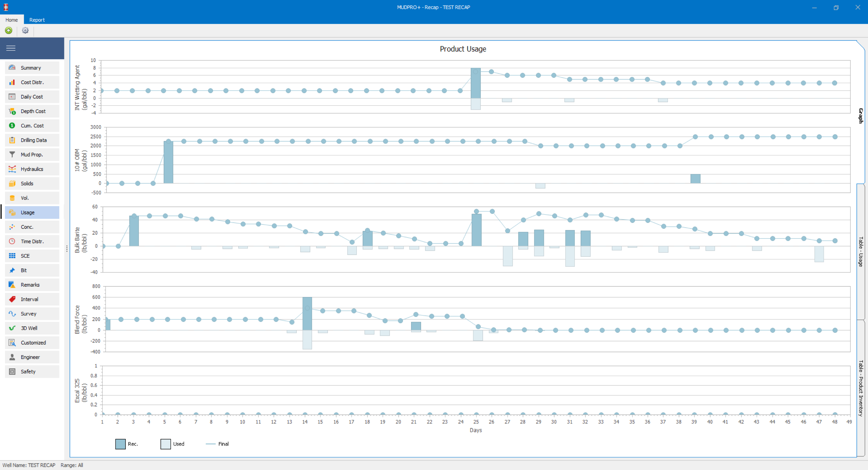
Task: Go to the Safety section
Action: pos(28,372)
